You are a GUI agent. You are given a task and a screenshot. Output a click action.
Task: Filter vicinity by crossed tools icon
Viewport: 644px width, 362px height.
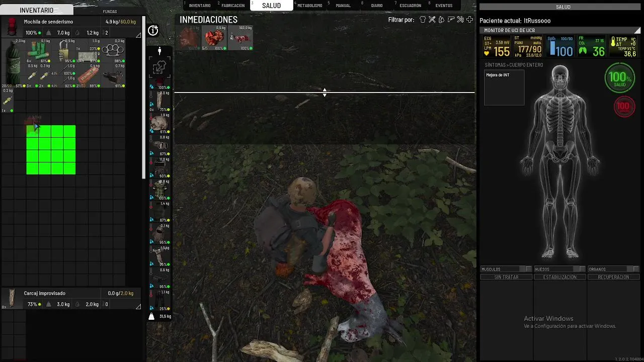pyautogui.click(x=432, y=20)
